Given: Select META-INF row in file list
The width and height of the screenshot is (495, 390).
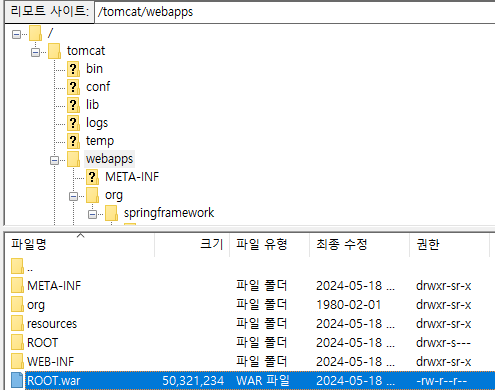Looking at the screenshot, I should (x=250, y=286).
